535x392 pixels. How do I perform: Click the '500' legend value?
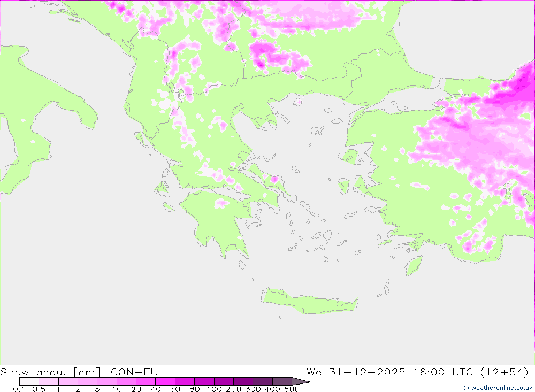(292, 389)
